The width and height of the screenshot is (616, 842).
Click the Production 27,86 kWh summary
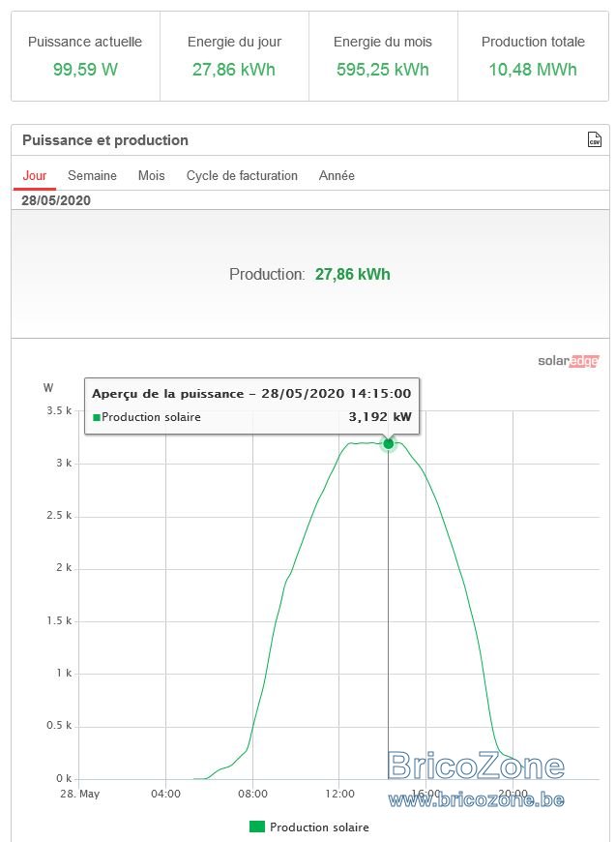click(309, 275)
